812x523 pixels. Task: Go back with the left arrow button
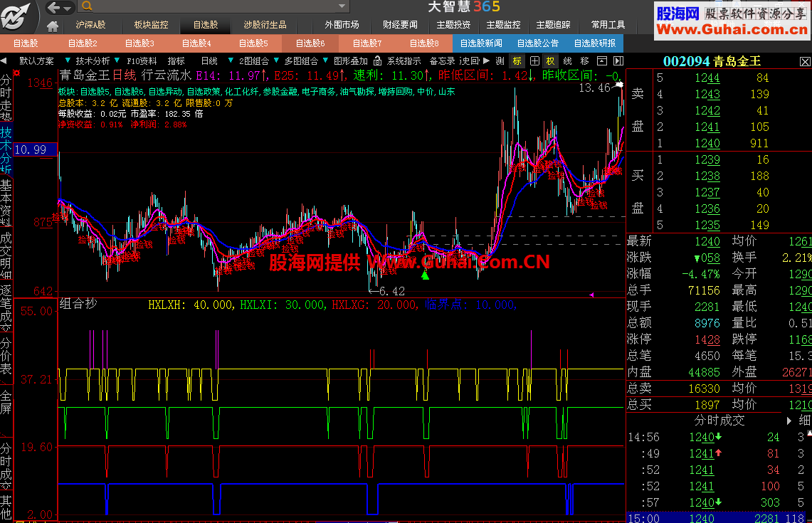[x=54, y=7]
